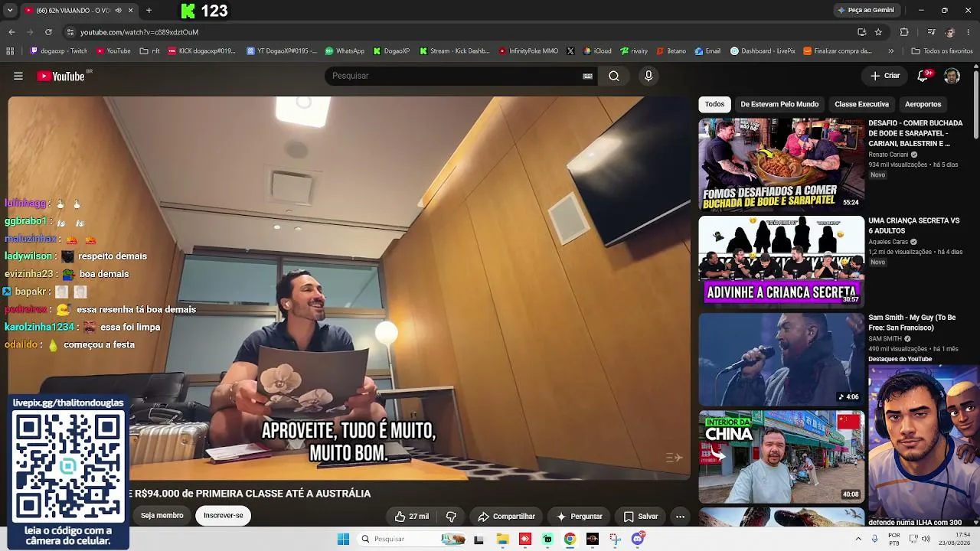Image resolution: width=980 pixels, height=551 pixels.
Task: Open the browser media control icon
Action: point(931,32)
